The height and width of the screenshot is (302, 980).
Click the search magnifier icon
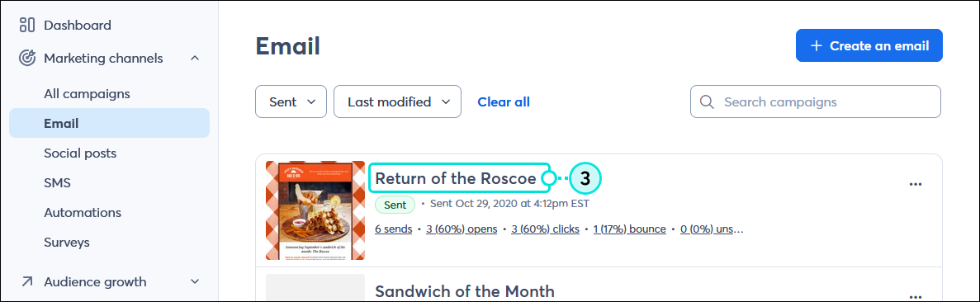[x=707, y=102]
